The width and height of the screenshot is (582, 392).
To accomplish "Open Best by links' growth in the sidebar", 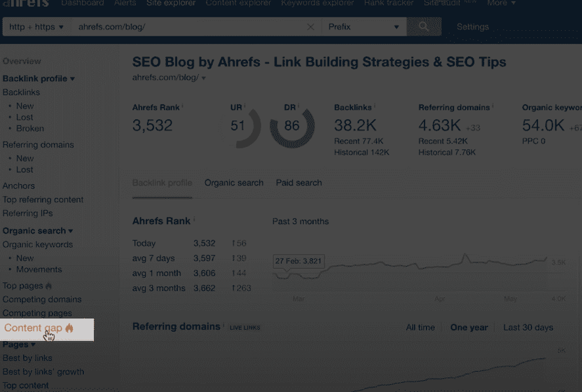I will click(43, 372).
